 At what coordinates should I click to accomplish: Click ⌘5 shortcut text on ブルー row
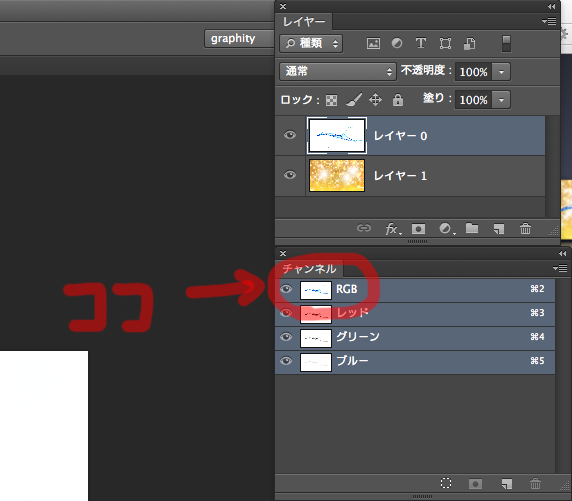(537, 361)
